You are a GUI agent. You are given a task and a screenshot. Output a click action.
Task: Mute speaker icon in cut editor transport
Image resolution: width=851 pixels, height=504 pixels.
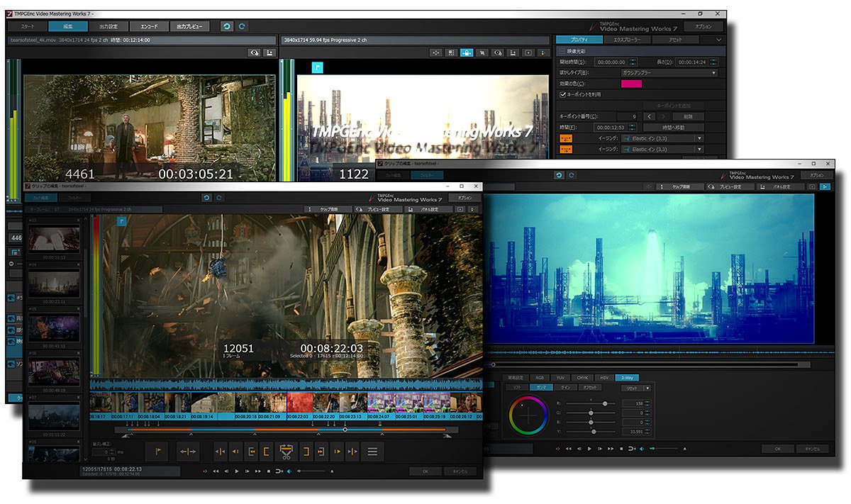289,471
